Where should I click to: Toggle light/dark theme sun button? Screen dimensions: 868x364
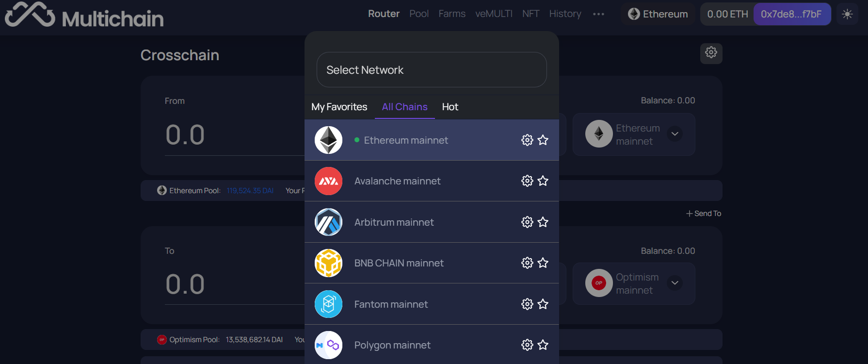tap(847, 14)
